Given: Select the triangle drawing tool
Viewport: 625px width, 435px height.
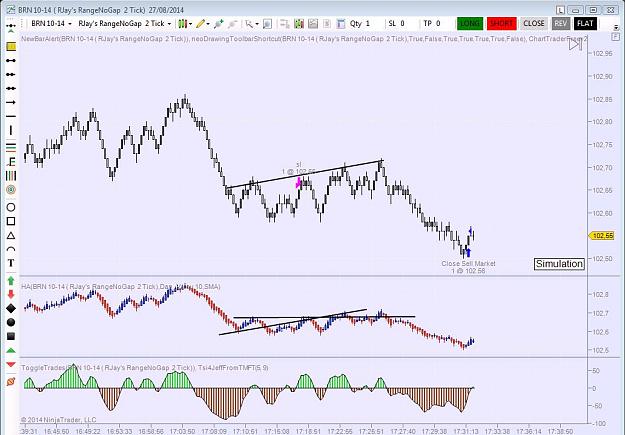Looking at the screenshot, I should [11, 236].
